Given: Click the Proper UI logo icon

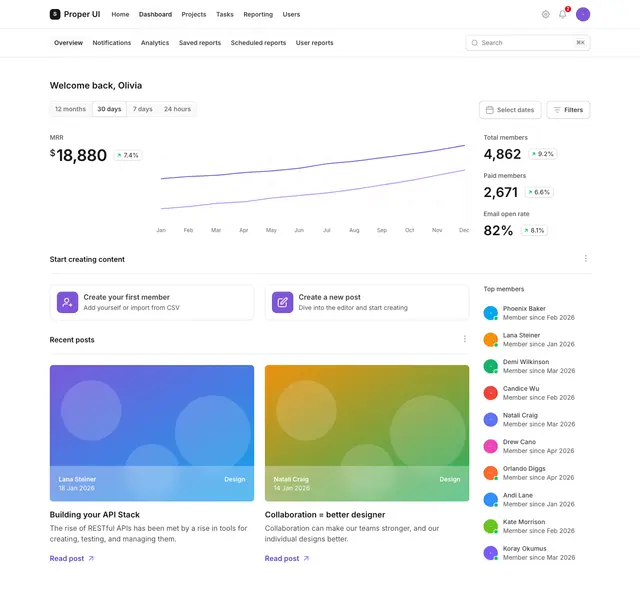Looking at the screenshot, I should pos(55,14).
